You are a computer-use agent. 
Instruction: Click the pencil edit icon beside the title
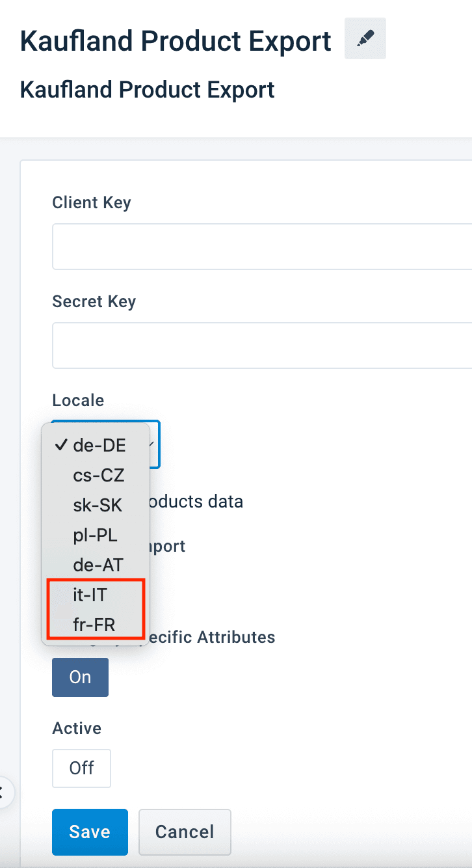pos(365,39)
